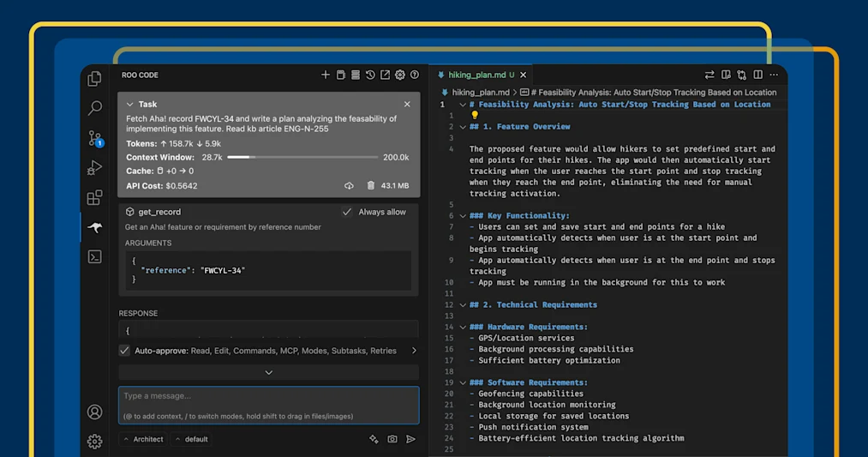Fold the 2. Technical Requirements section

point(462,304)
